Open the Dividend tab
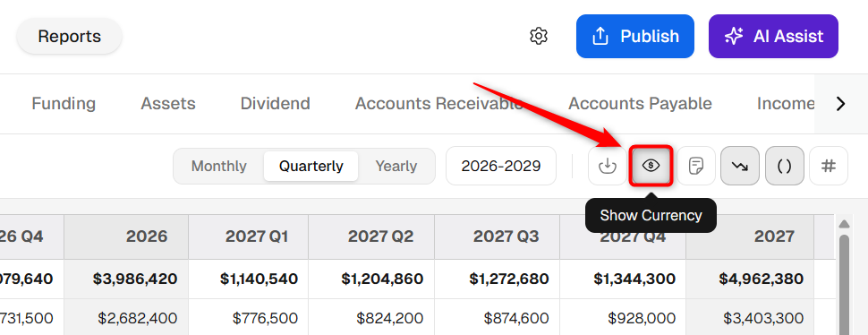868x335 pixels. tap(275, 104)
